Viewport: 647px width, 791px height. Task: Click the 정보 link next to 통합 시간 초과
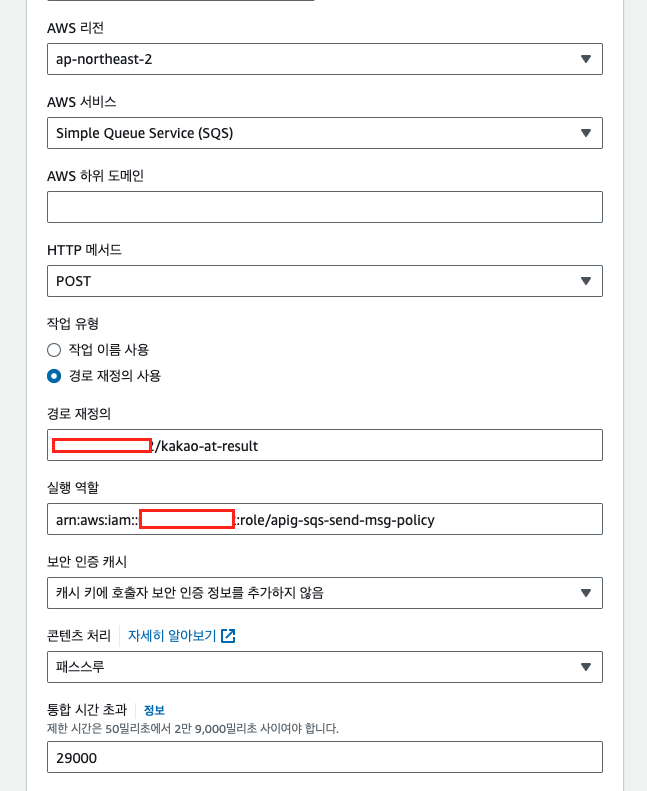[x=154, y=710]
